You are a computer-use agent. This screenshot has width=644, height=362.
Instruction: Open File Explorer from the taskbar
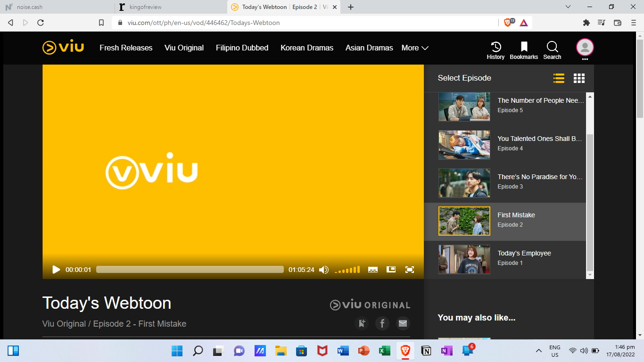[x=281, y=351]
